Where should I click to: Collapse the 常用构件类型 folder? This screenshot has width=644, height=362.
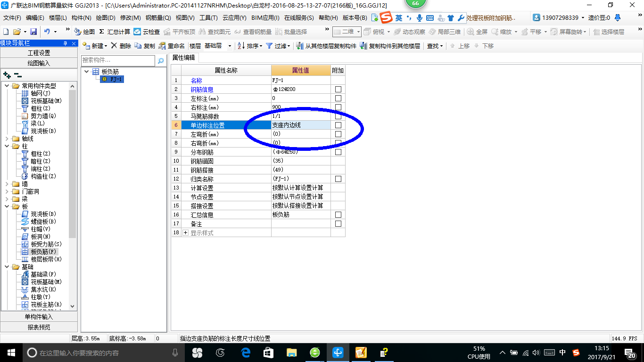coord(7,86)
